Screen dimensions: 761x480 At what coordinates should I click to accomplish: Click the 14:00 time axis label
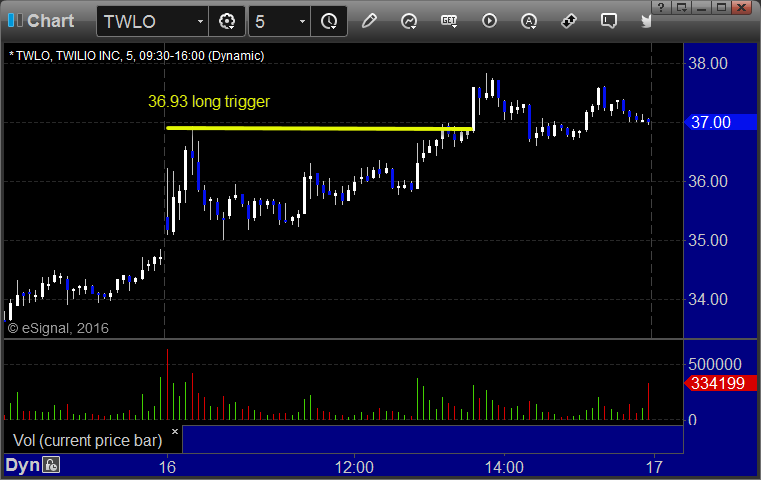504,467
